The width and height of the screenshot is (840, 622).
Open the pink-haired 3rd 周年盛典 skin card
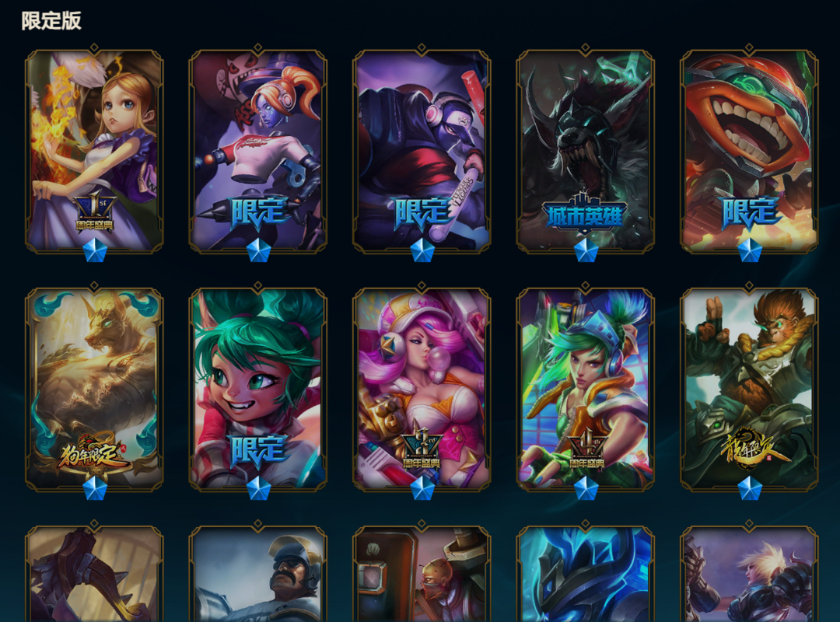pos(422,389)
